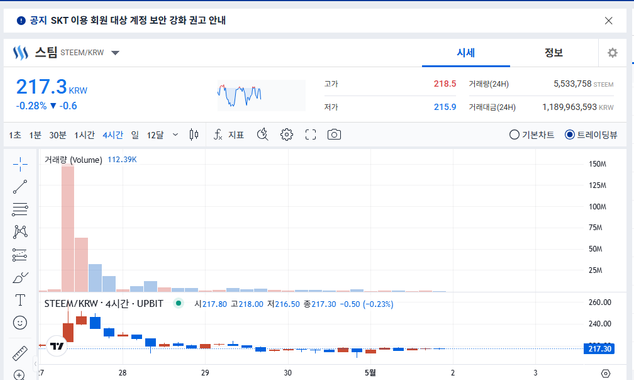Open the forecasting and measurement tool
This screenshot has height=380, width=634.
tap(20, 255)
